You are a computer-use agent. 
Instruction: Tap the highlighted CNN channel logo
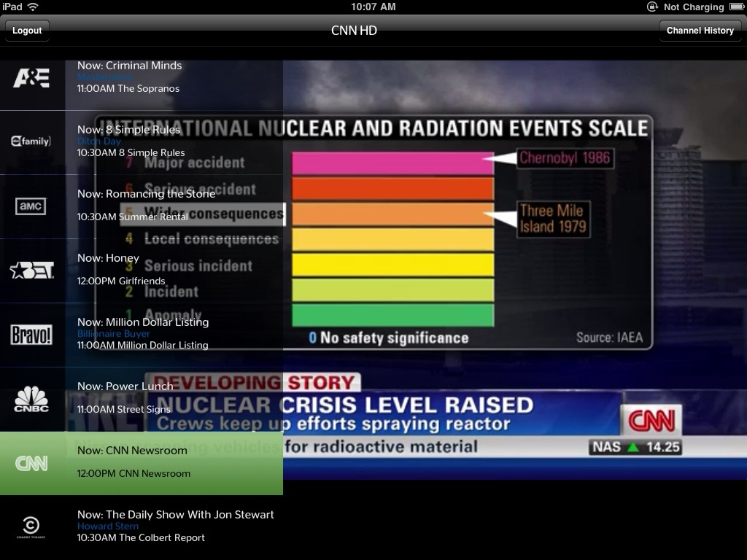(x=31, y=463)
